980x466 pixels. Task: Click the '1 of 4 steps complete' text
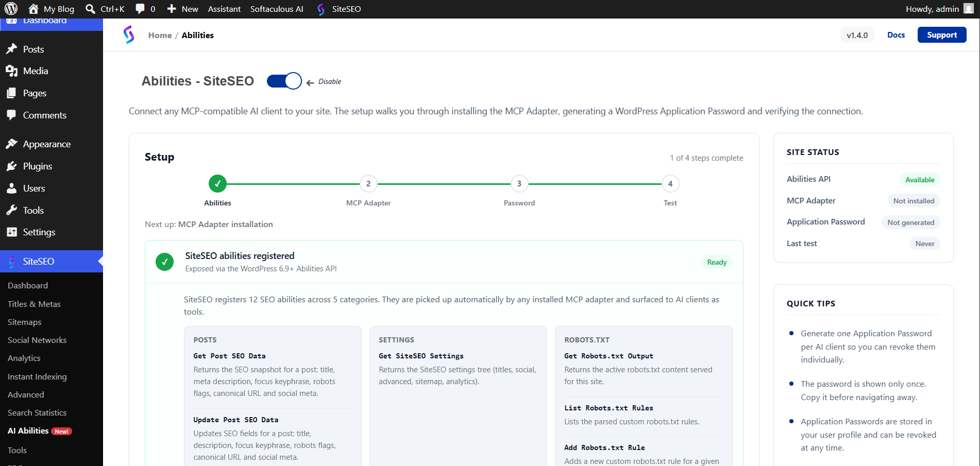(x=706, y=158)
